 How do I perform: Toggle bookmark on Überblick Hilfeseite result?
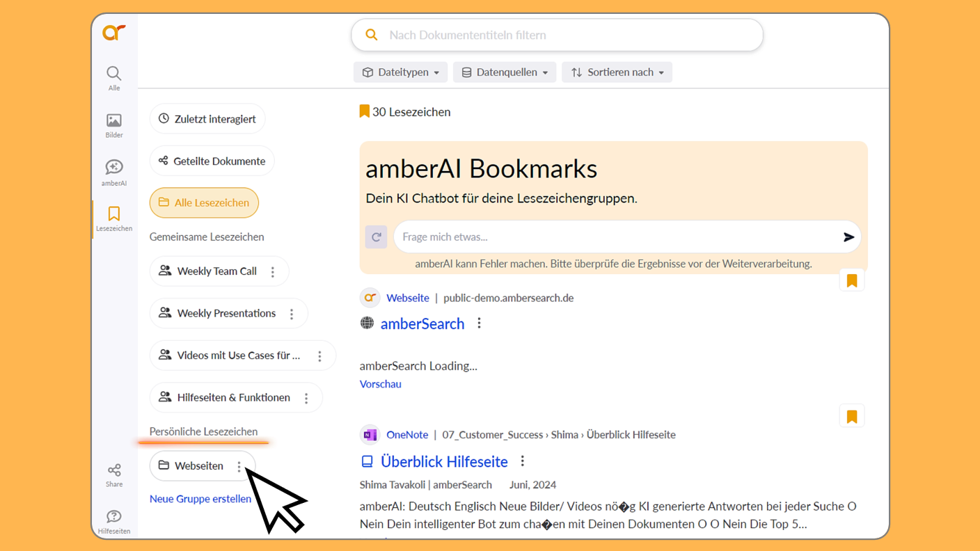(x=852, y=417)
